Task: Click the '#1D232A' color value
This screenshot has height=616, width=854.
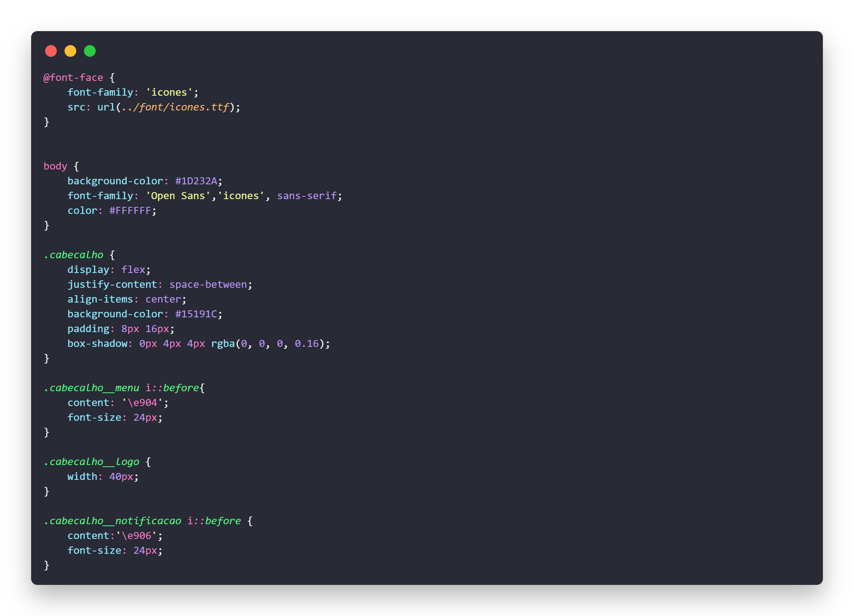Action: coord(196,181)
